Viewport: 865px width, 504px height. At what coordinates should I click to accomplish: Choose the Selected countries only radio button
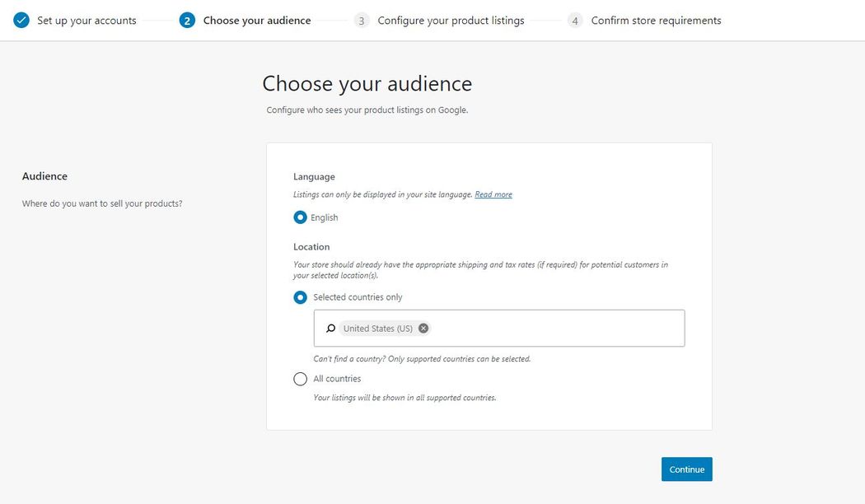[301, 297]
